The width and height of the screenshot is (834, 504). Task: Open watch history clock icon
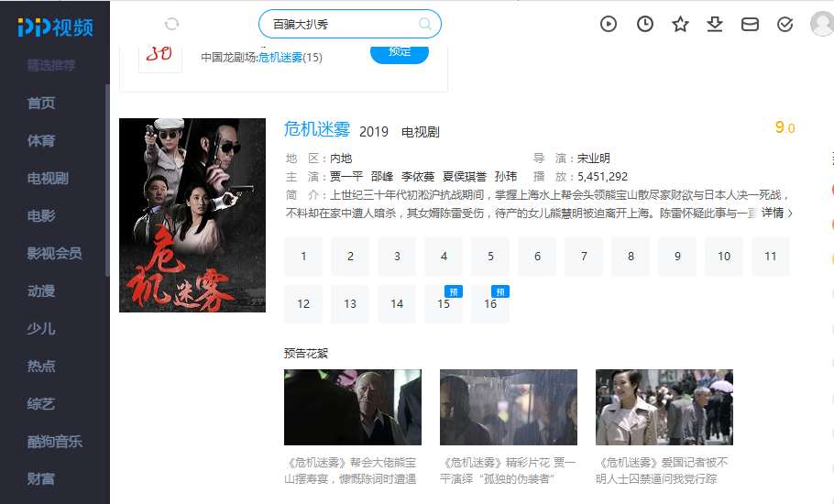coord(644,24)
